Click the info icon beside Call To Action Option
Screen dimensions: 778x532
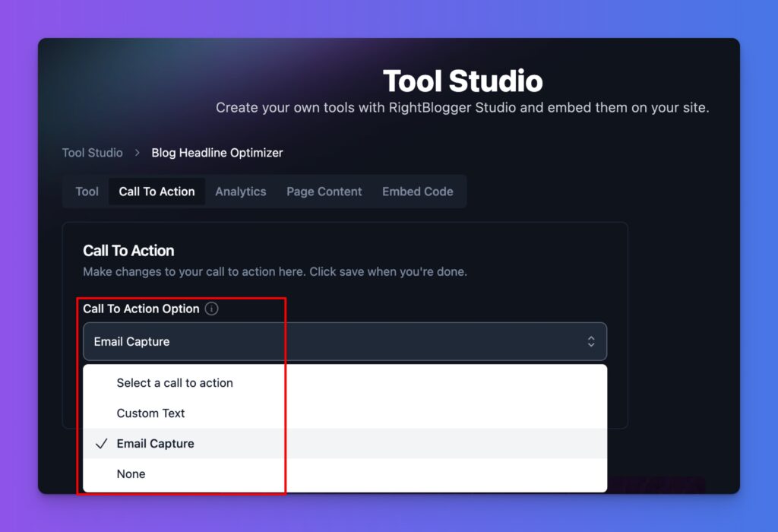pyautogui.click(x=211, y=309)
